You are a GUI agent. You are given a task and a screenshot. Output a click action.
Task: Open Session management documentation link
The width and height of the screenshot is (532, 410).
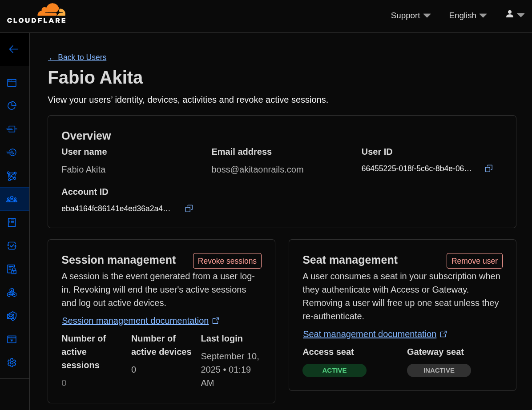141,321
